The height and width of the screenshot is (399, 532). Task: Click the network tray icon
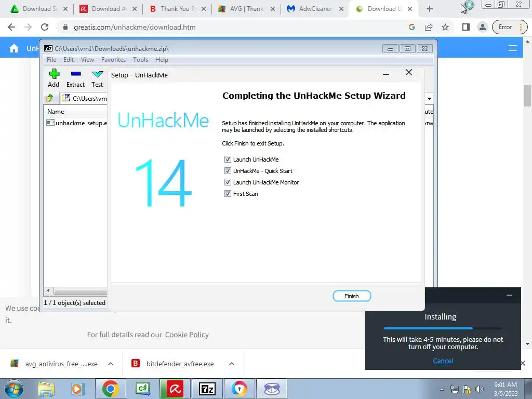point(454,389)
